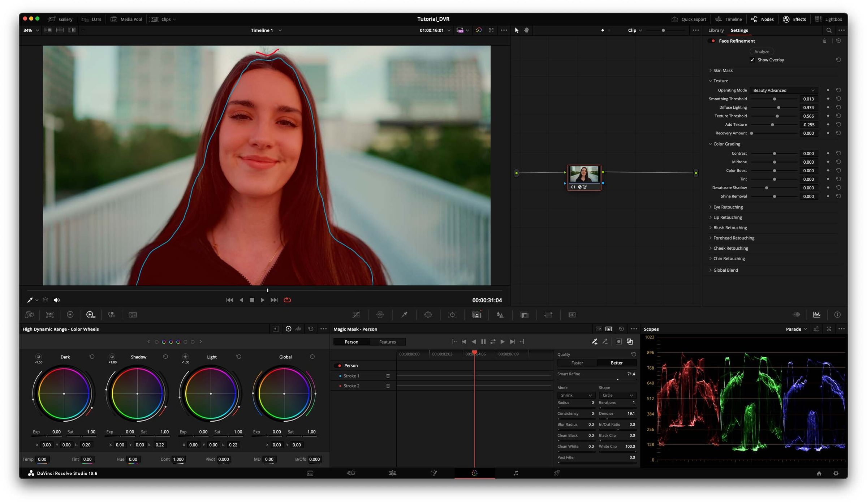
Task: Select the Power Windows tool
Action: click(428, 315)
